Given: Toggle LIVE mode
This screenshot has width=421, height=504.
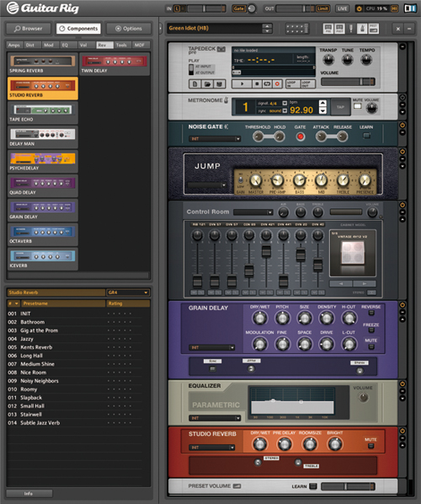Looking at the screenshot, I should [x=343, y=8].
